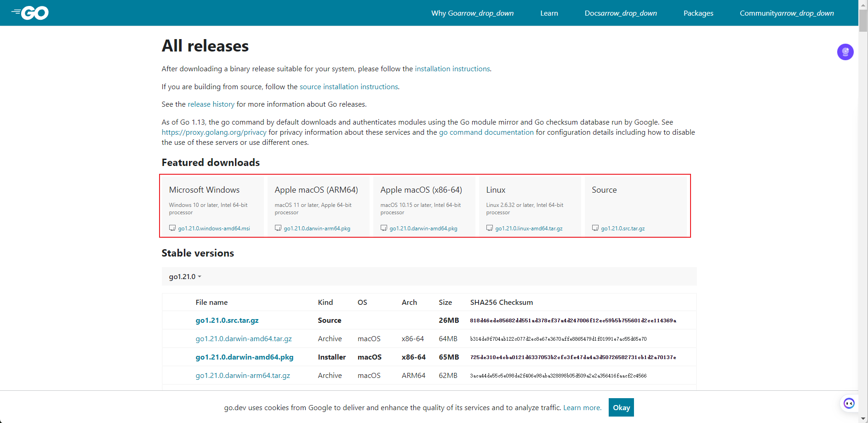Click the Apple macOS (ARM64) card title
The width and height of the screenshot is (868, 423).
pos(316,190)
